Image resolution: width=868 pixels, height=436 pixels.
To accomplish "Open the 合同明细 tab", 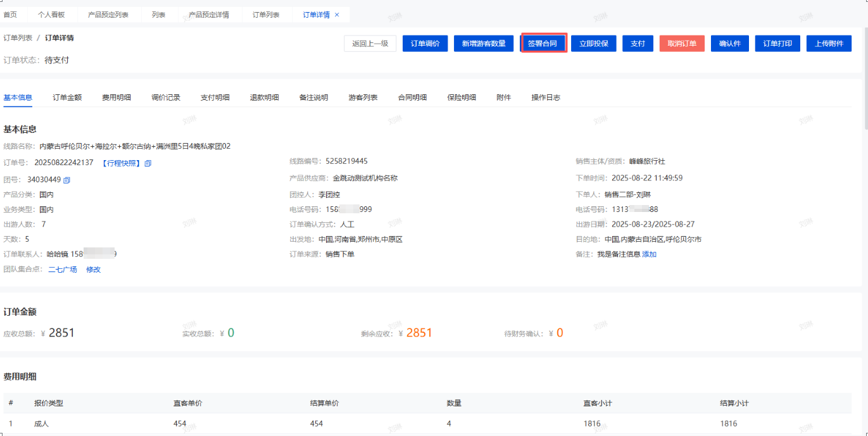I will coord(412,97).
